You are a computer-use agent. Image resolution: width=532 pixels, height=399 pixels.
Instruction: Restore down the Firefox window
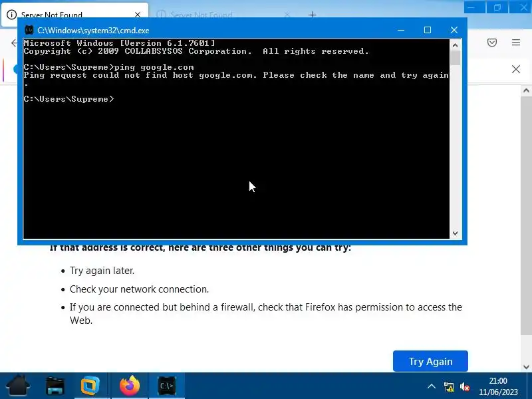(497, 7)
